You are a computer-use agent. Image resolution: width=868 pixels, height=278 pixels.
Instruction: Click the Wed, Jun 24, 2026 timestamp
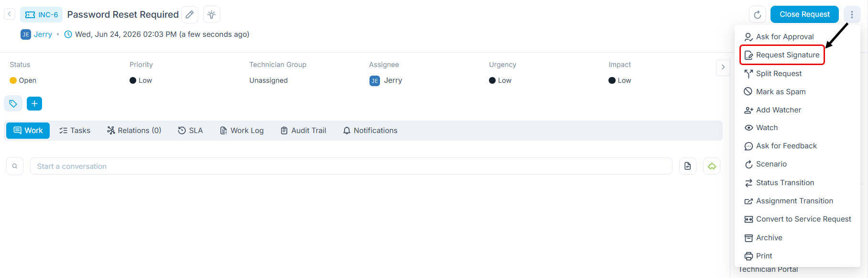(x=162, y=34)
